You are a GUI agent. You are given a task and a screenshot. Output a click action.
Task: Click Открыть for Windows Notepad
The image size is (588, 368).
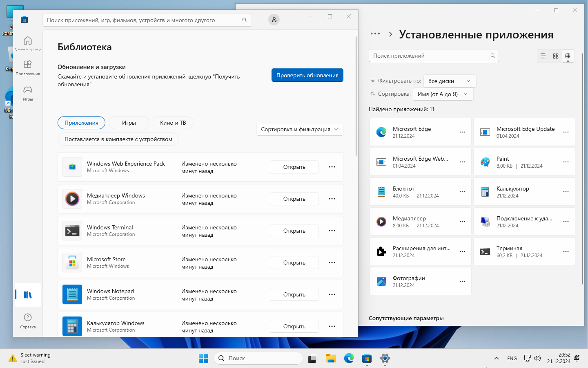[294, 294]
